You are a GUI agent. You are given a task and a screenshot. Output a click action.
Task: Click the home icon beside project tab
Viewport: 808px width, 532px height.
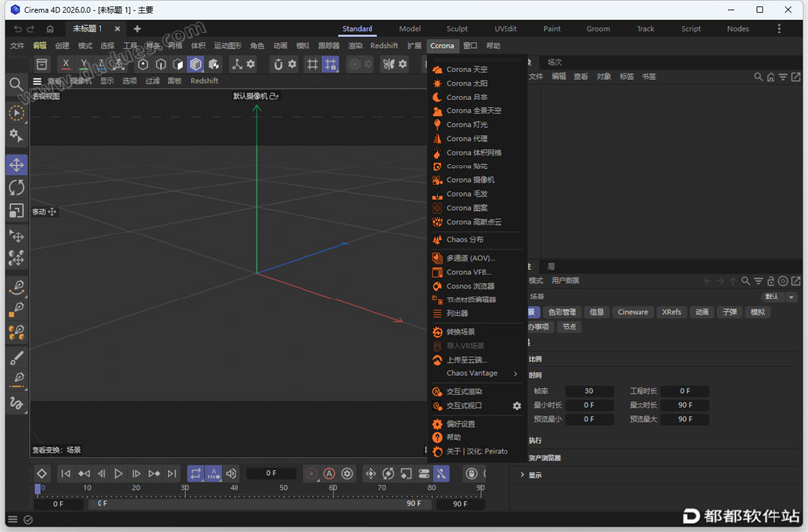coord(50,29)
